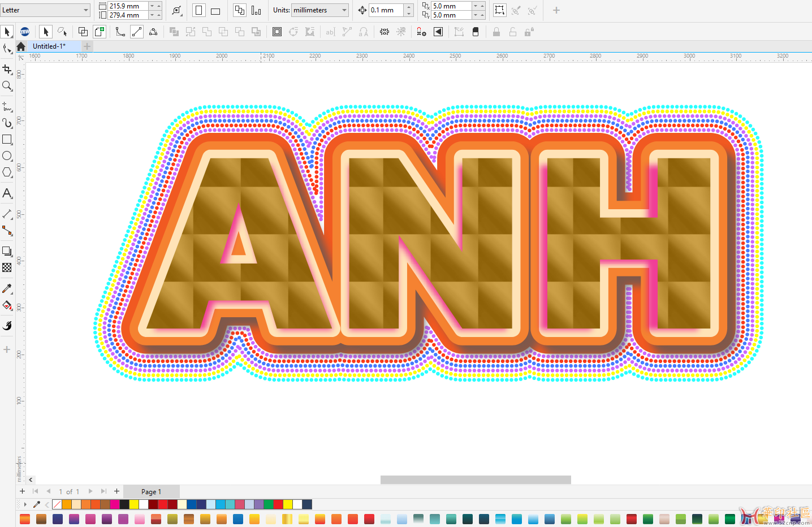Click in the page width field
The height and width of the screenshot is (527, 812).
128,6
